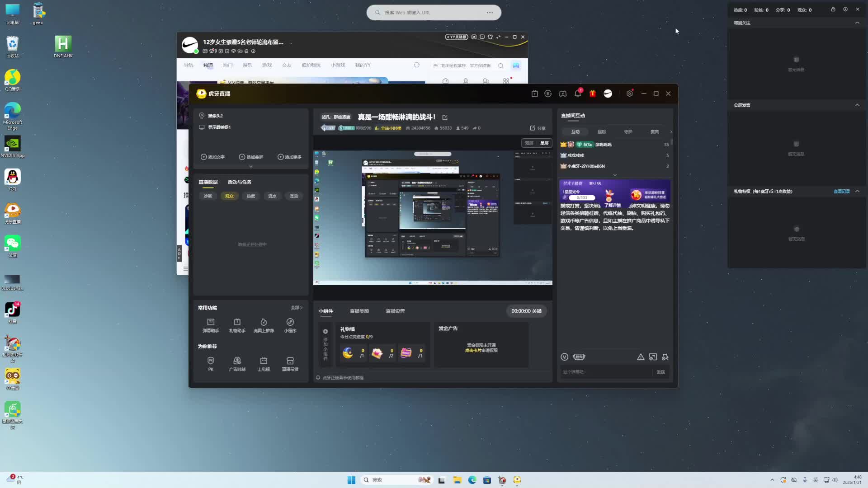This screenshot has width=868, height=488.
Task: Open the 活动与任务 tab
Action: pyautogui.click(x=239, y=182)
